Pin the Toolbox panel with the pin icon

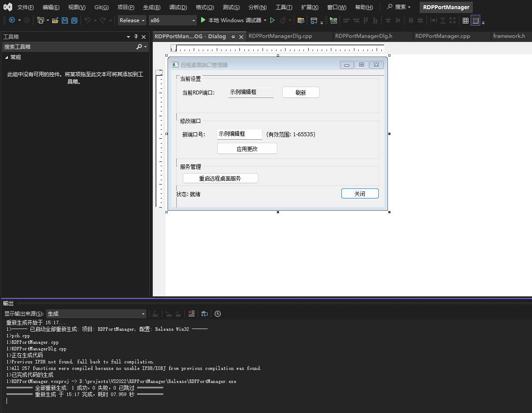pos(136,37)
